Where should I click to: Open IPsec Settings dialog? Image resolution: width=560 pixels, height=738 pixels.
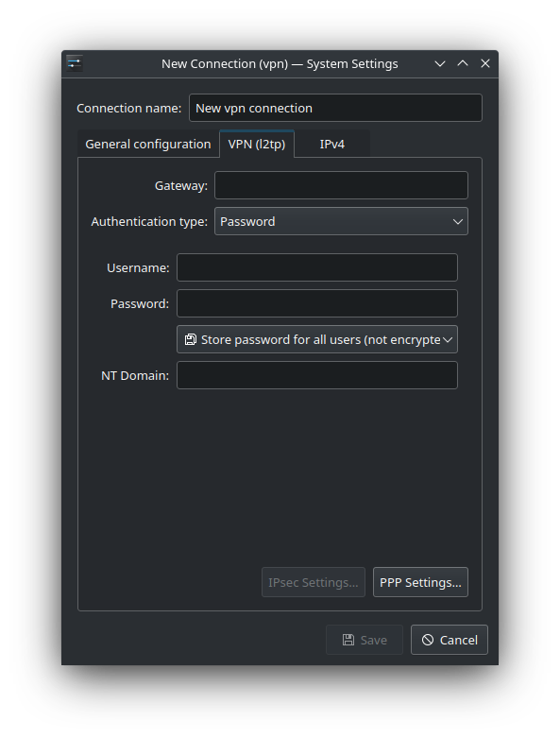pos(314,582)
